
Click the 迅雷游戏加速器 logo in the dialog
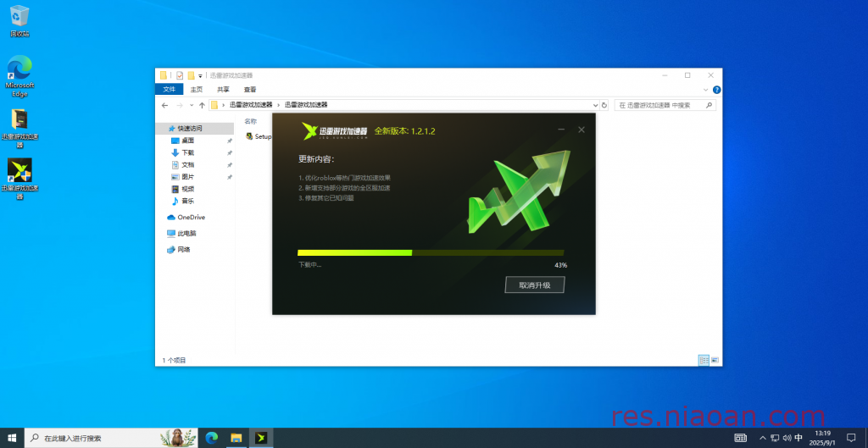click(335, 131)
